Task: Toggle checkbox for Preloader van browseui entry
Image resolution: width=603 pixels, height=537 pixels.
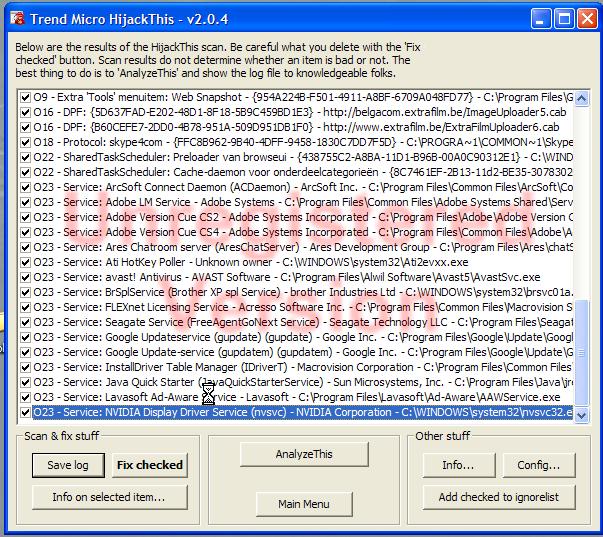Action: (25, 157)
